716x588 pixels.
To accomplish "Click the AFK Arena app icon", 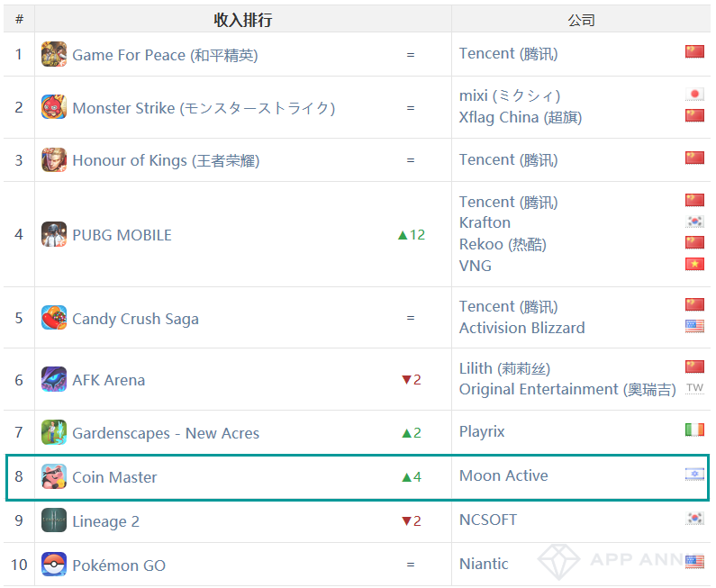I will tap(54, 379).
